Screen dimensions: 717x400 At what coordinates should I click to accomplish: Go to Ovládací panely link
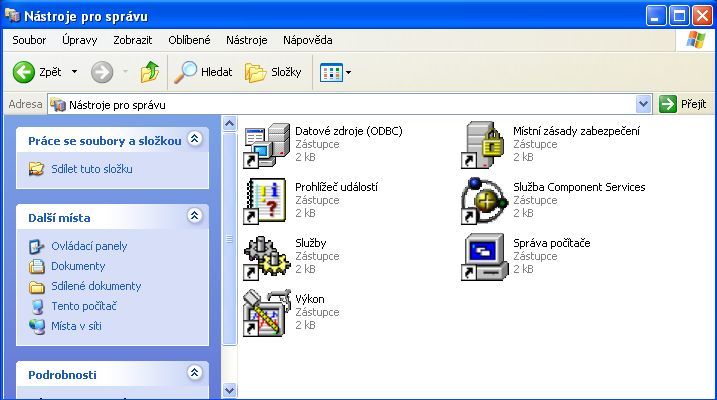pos(89,246)
